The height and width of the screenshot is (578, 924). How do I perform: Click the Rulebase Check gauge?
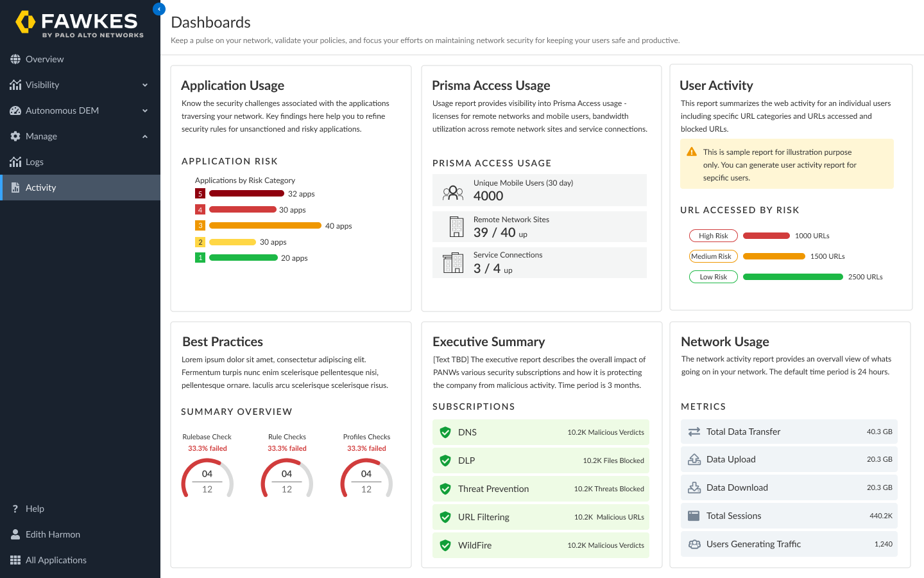[207, 478]
